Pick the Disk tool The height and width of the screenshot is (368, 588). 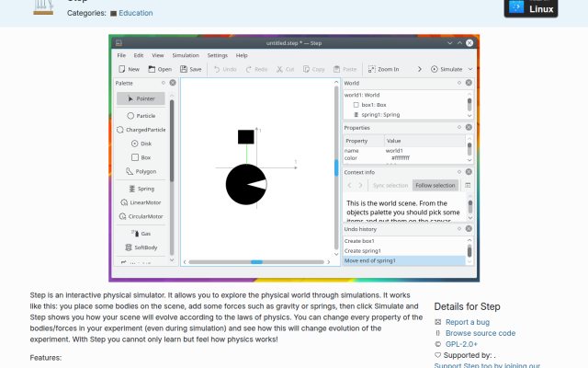pyautogui.click(x=141, y=144)
